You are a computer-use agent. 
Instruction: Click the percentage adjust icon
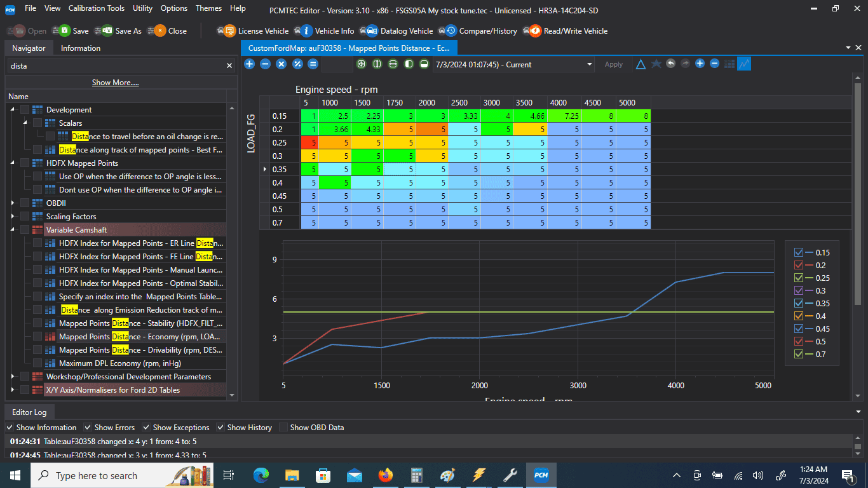(297, 64)
